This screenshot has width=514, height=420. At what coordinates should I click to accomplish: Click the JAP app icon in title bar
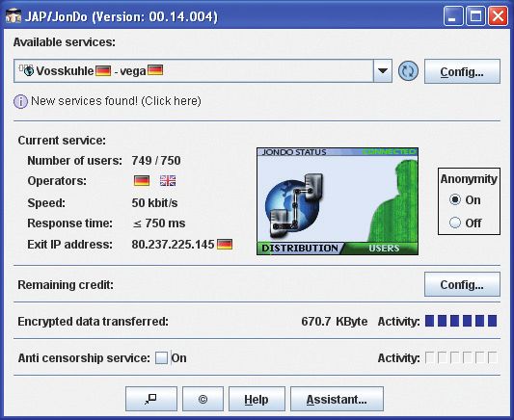(14, 16)
